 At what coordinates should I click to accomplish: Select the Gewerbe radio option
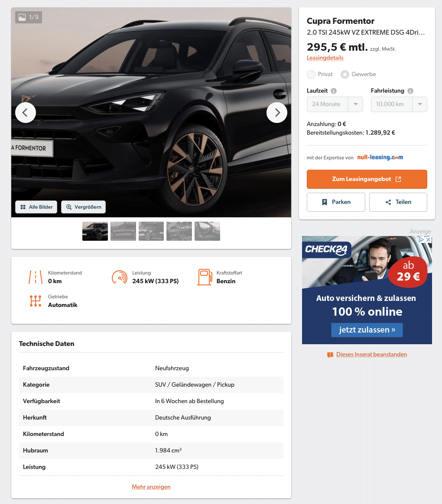pos(345,74)
